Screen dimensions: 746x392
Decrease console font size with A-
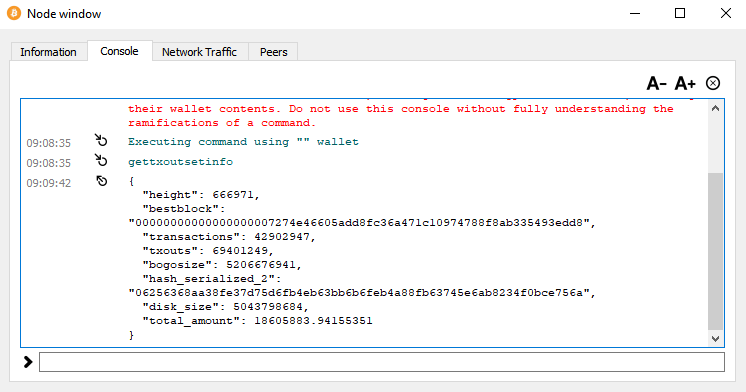click(656, 84)
